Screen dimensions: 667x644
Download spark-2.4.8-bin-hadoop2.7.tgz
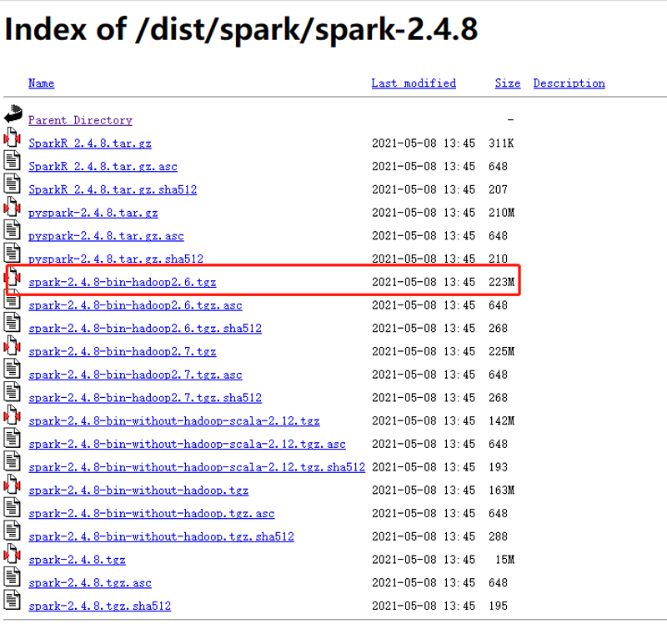[x=123, y=351]
